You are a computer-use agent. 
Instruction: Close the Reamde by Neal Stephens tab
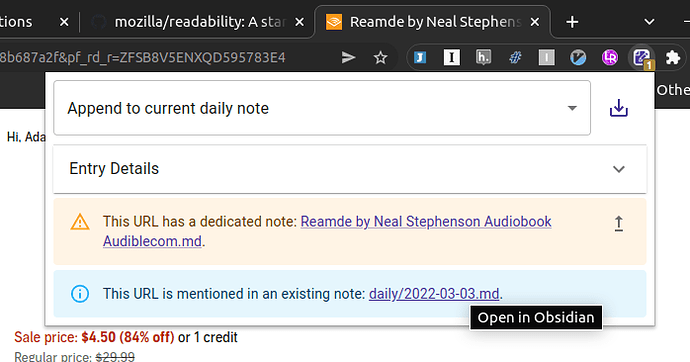coord(535,22)
